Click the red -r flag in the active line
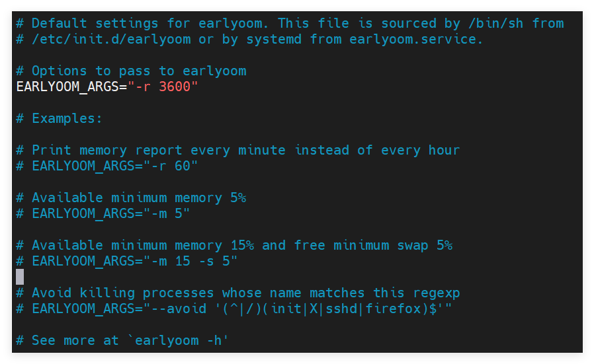594x364 pixels. point(143,87)
